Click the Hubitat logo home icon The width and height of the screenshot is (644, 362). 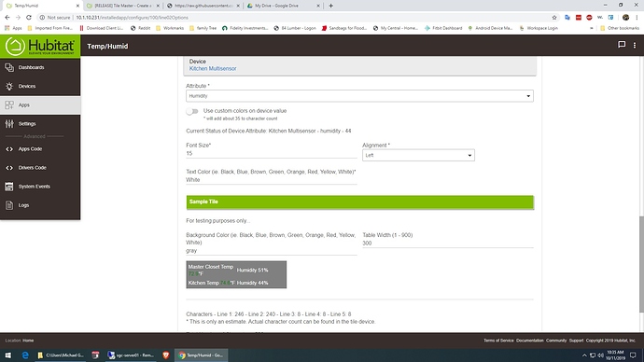click(x=15, y=46)
